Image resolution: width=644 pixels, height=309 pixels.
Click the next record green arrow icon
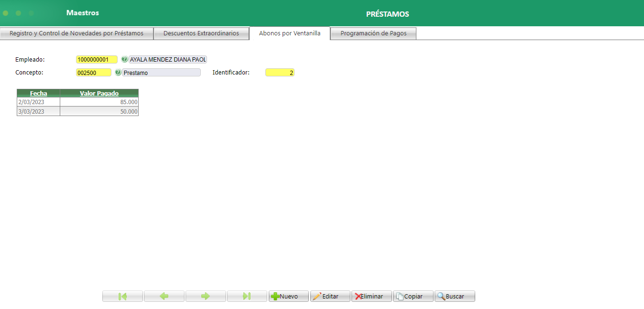click(x=205, y=296)
